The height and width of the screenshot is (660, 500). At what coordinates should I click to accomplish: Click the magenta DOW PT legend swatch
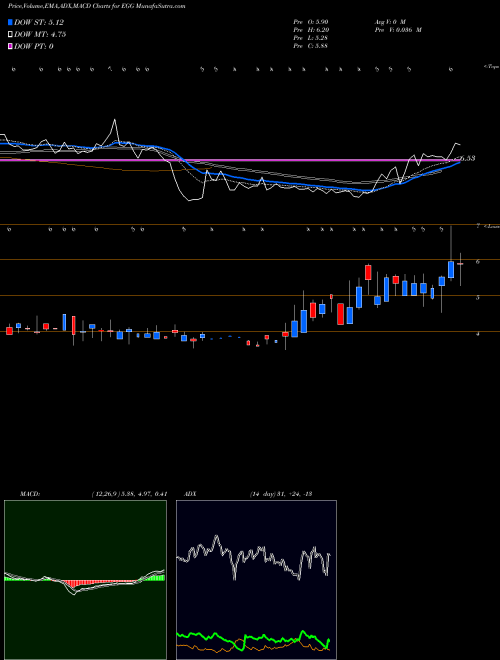tap(10, 46)
